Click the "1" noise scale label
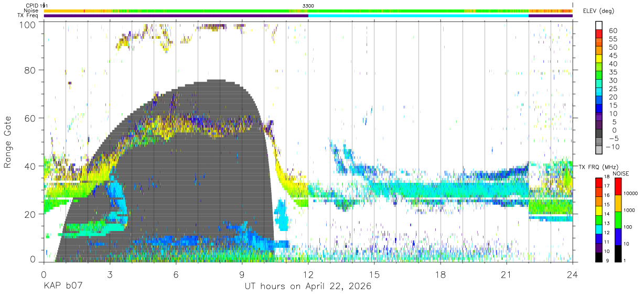 point(624,261)
